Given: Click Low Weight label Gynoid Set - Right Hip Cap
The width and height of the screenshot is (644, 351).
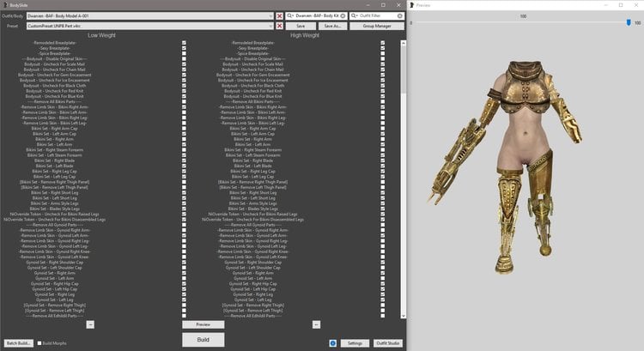Looking at the screenshot, I should [55, 284].
